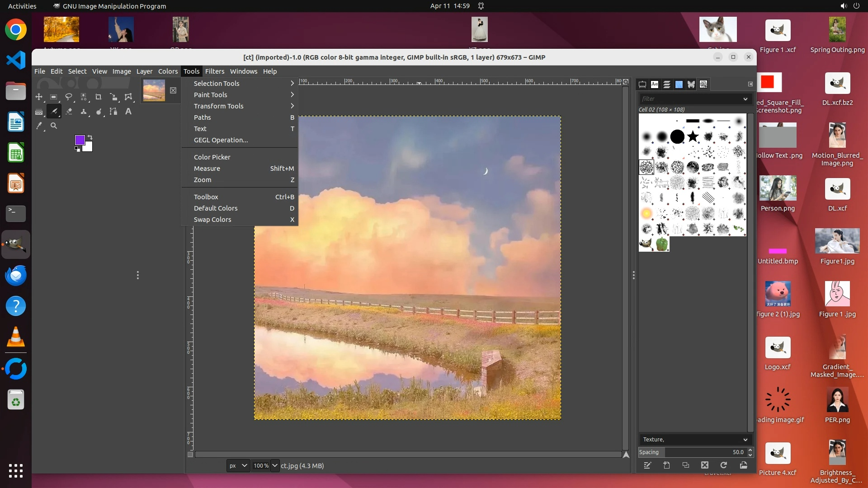The width and height of the screenshot is (868, 488).
Task: Click the purple foreground color swatch
Action: (80, 140)
